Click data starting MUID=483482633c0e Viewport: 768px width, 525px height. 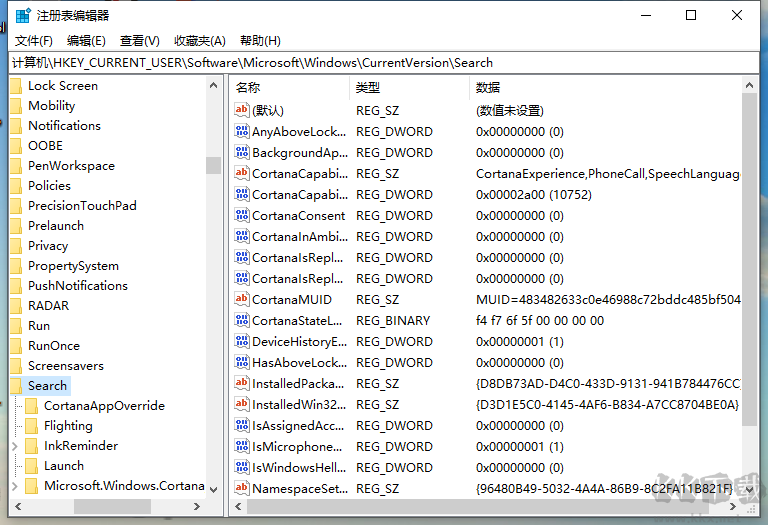(608, 300)
